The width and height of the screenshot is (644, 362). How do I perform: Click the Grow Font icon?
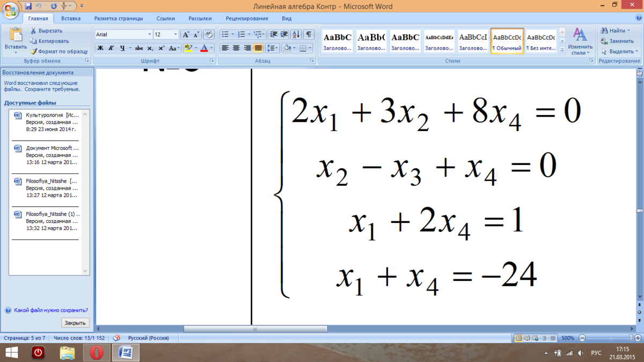pos(186,34)
